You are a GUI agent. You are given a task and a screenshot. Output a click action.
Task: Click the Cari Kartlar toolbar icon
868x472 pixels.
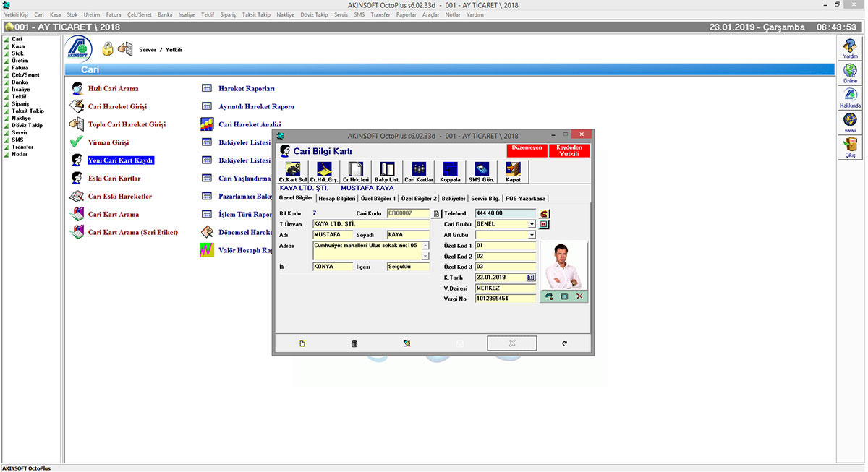click(x=419, y=172)
